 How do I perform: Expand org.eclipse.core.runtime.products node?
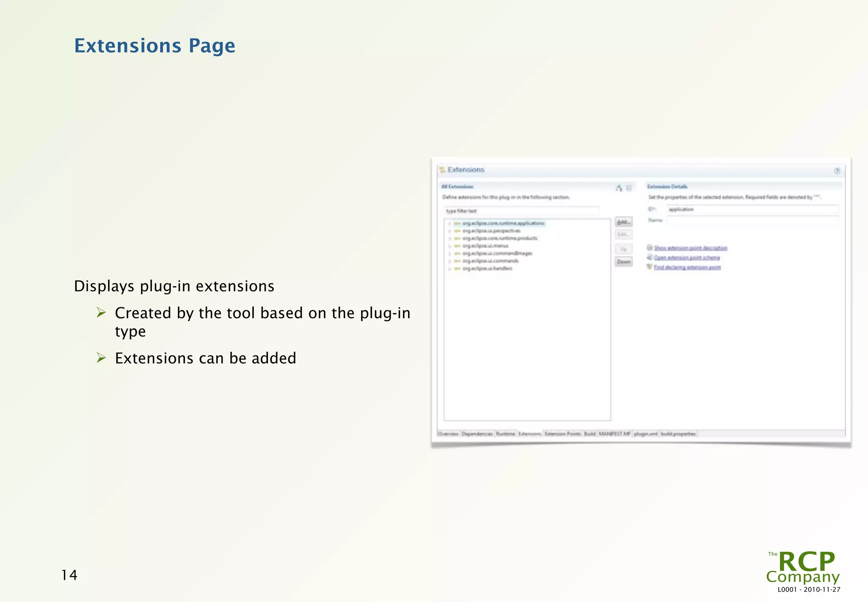tap(450, 239)
